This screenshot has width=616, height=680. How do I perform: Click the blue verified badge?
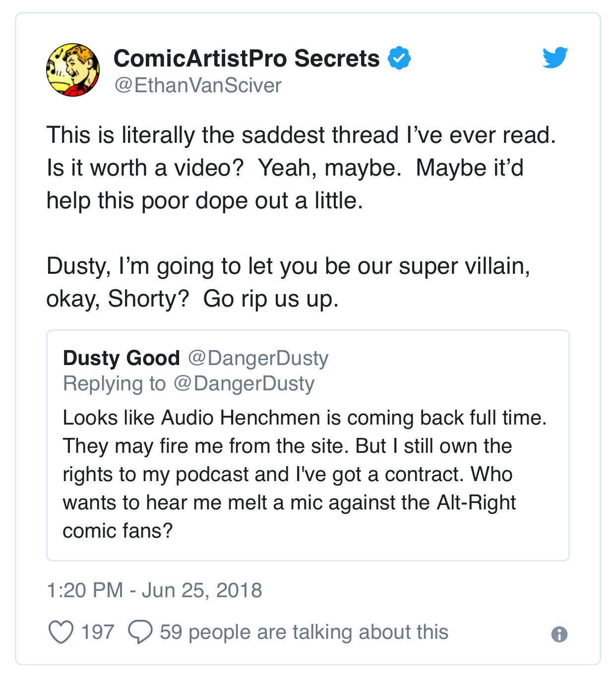(399, 58)
